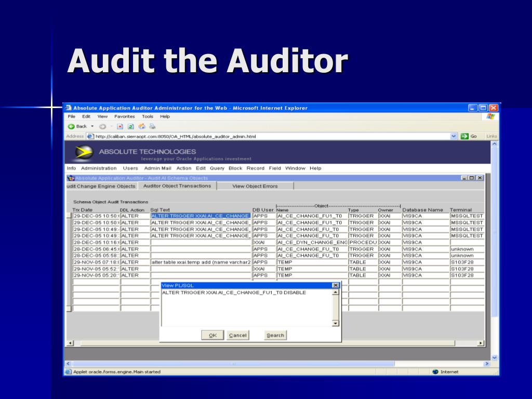532x399 pixels.
Task: Open the Field menu
Action: (275, 168)
